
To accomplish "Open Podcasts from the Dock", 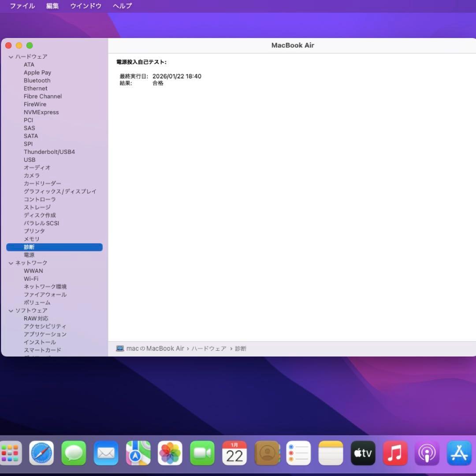I will pyautogui.click(x=427, y=453).
